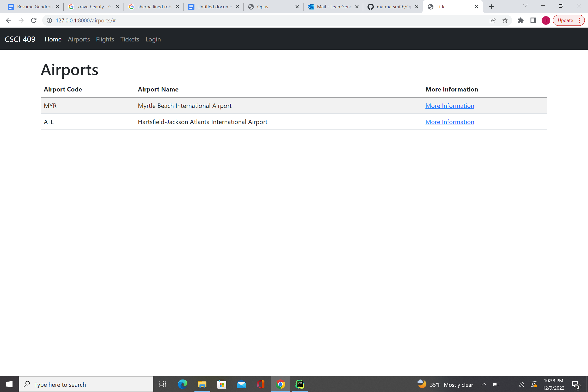This screenshot has height=392, width=588.
Task: Click the battery status icon
Action: tap(496, 384)
